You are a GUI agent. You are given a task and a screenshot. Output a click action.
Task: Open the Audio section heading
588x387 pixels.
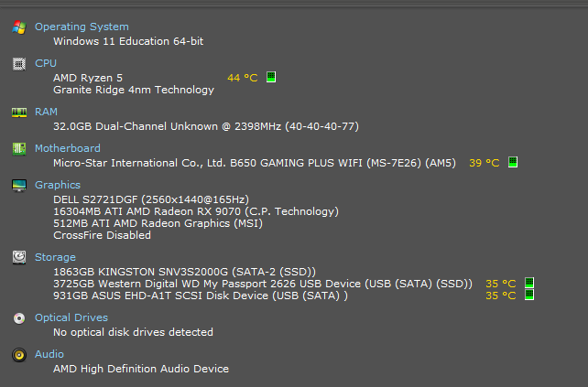(x=49, y=354)
